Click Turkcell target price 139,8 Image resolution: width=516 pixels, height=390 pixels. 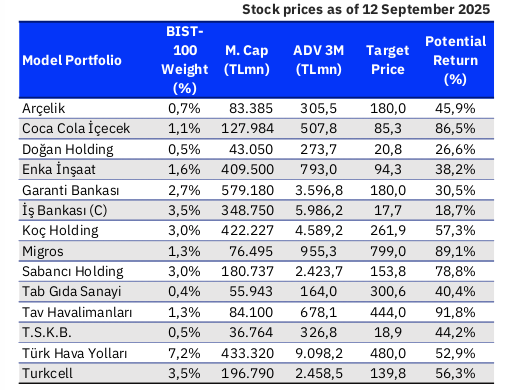(388, 373)
